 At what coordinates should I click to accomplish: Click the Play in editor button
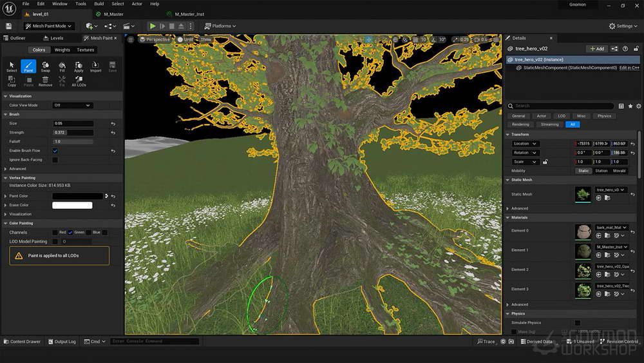coord(153,26)
